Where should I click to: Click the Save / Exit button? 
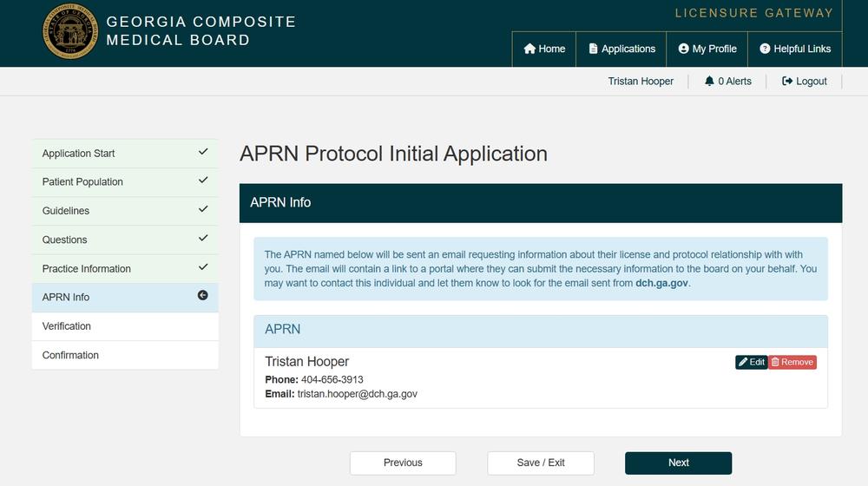click(541, 463)
